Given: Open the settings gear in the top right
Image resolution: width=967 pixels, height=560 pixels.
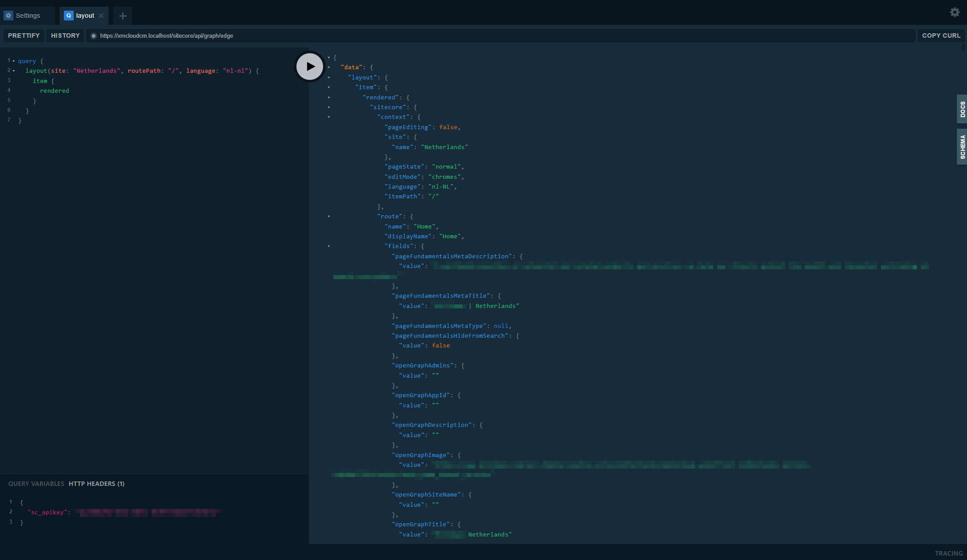Looking at the screenshot, I should [x=955, y=12].
